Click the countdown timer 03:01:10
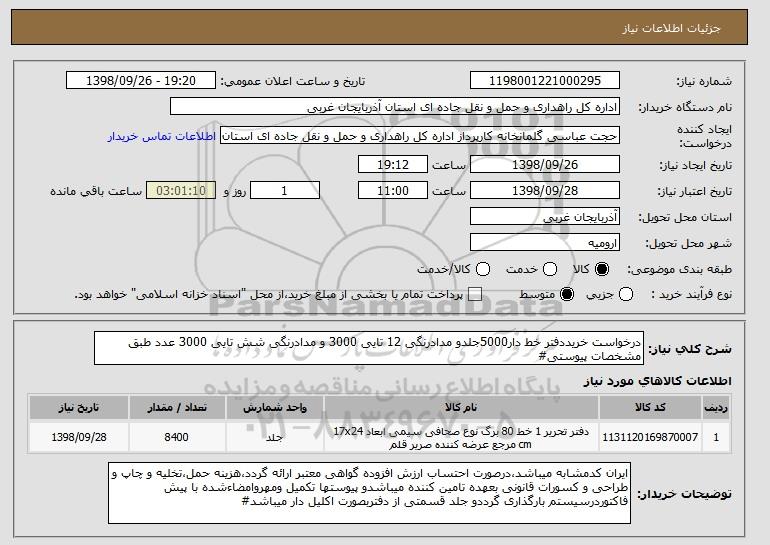Viewport: 770px width, 545px height. pyautogui.click(x=181, y=191)
